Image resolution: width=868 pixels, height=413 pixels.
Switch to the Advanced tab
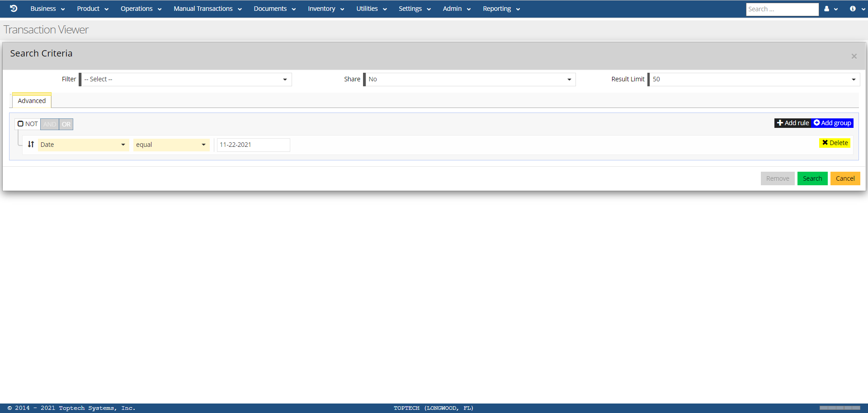(32, 101)
